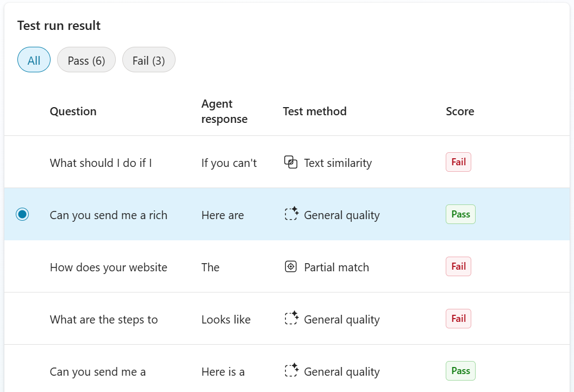The height and width of the screenshot is (392, 574).
Task: Click the Test method column header
Action: 314,111
